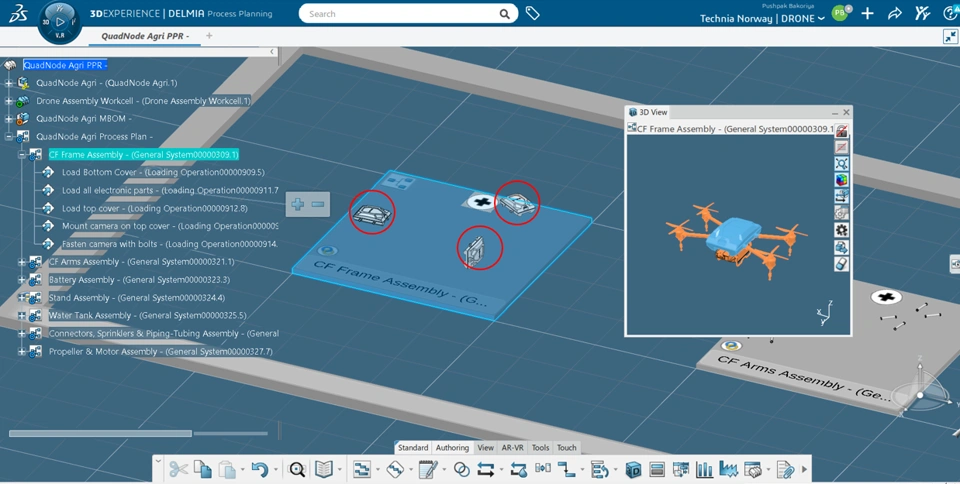
Task: Show more toolbar commands with right arrow
Action: tap(804, 469)
